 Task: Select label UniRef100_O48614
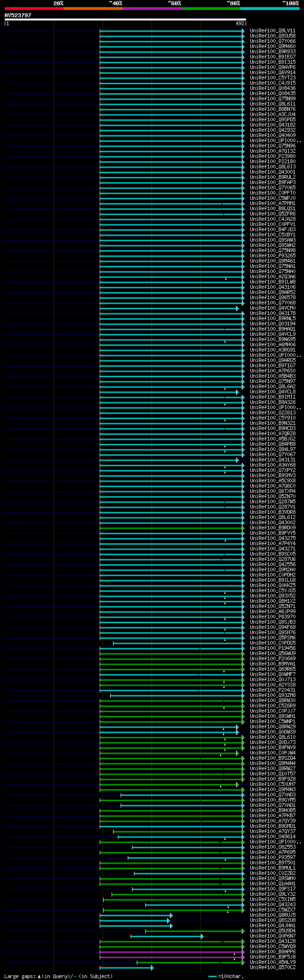[273, 837]
